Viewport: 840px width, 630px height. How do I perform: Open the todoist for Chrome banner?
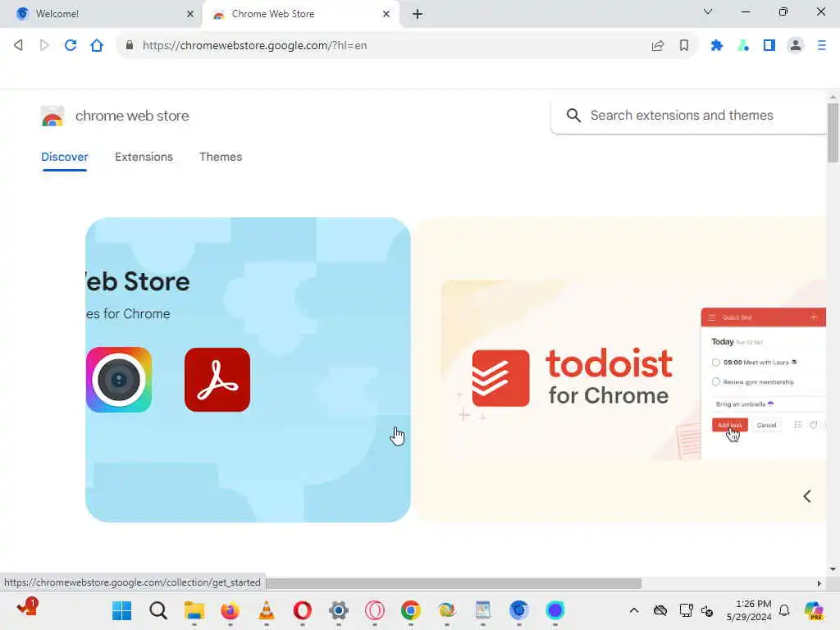pyautogui.click(x=620, y=370)
